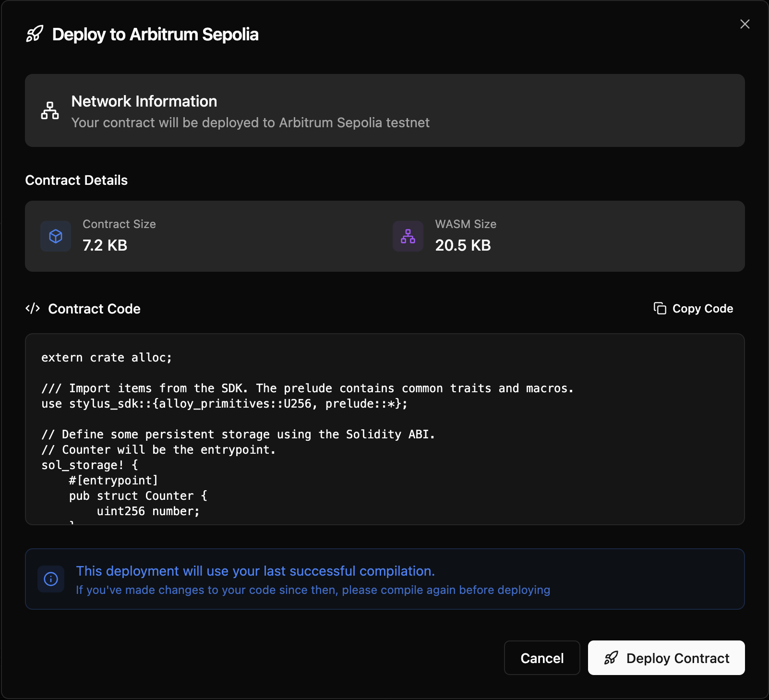Click the blue info circle icon
769x700 pixels.
51,579
